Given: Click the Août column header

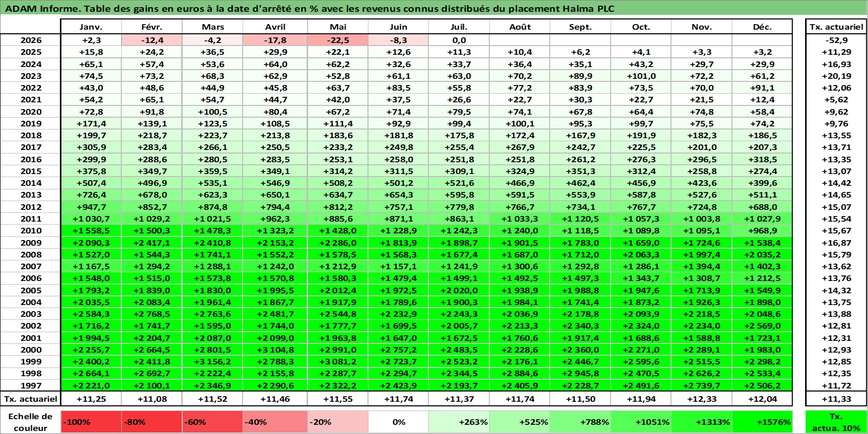Looking at the screenshot, I should 520,27.
